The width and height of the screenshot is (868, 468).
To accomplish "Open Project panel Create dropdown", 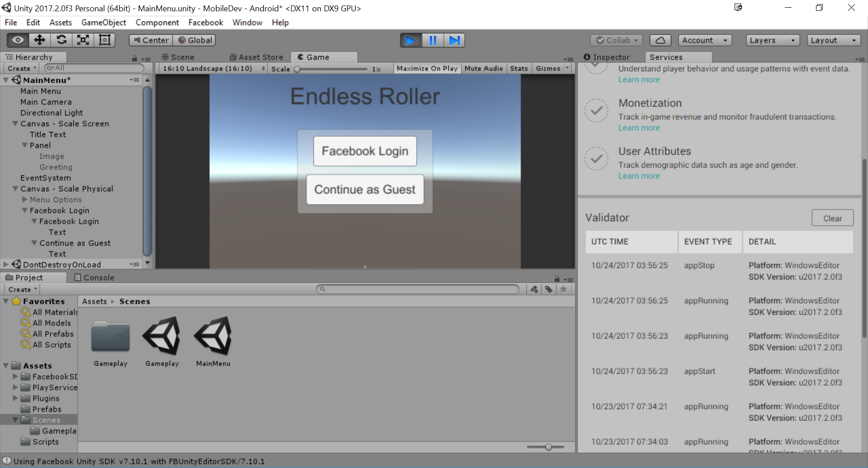I will pyautogui.click(x=22, y=289).
